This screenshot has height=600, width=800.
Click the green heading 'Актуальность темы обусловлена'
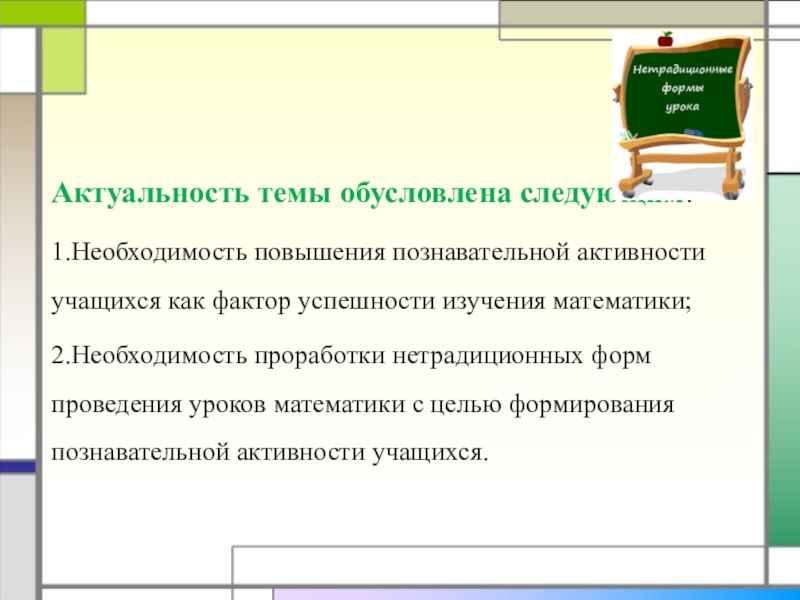pyautogui.click(x=281, y=193)
